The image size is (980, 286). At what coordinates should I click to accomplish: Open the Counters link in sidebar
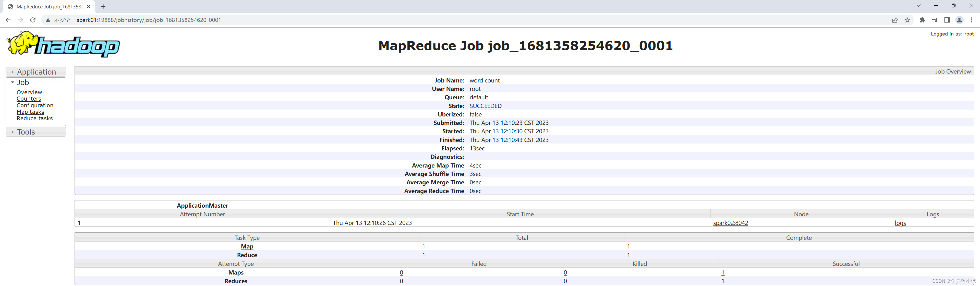tap(29, 99)
